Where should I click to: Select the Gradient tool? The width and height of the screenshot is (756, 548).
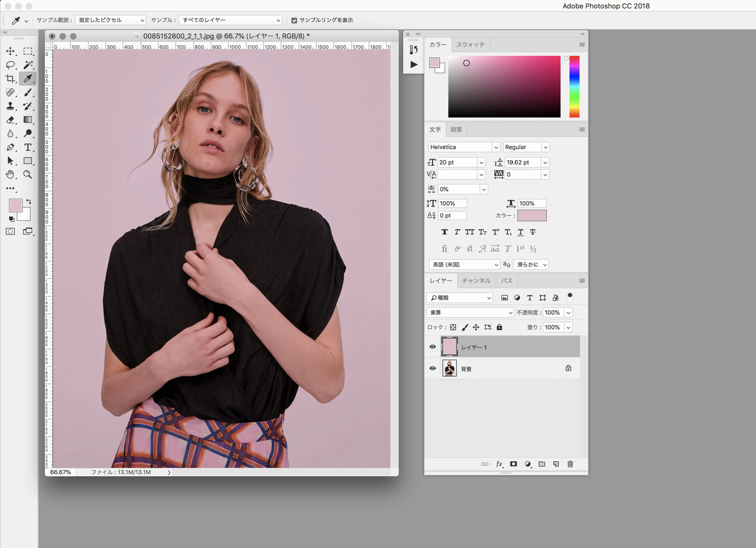point(28,120)
